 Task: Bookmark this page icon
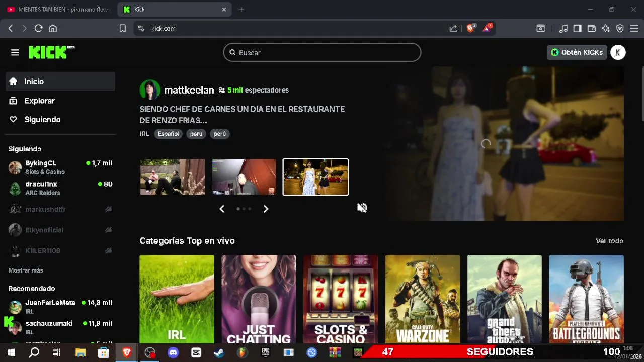point(122,29)
